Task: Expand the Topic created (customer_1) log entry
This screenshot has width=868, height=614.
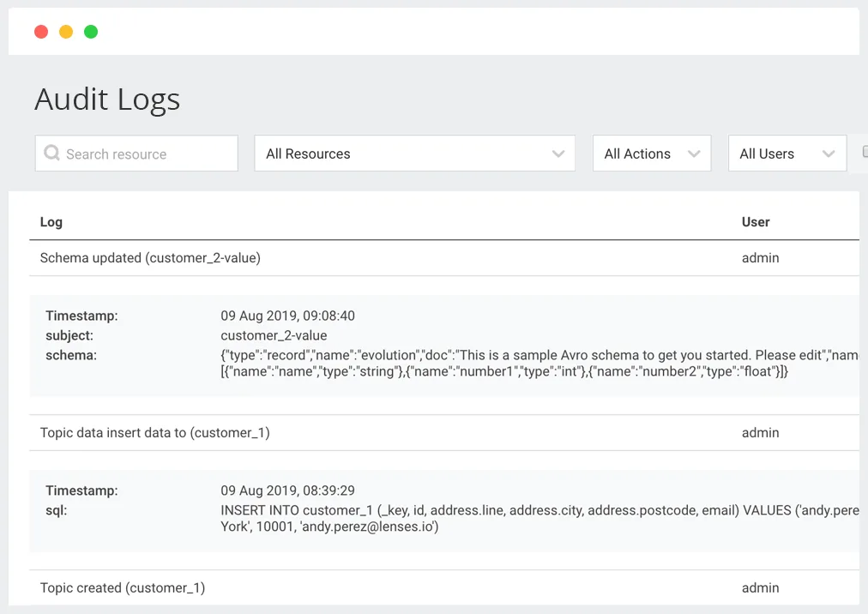Action: tap(121, 587)
